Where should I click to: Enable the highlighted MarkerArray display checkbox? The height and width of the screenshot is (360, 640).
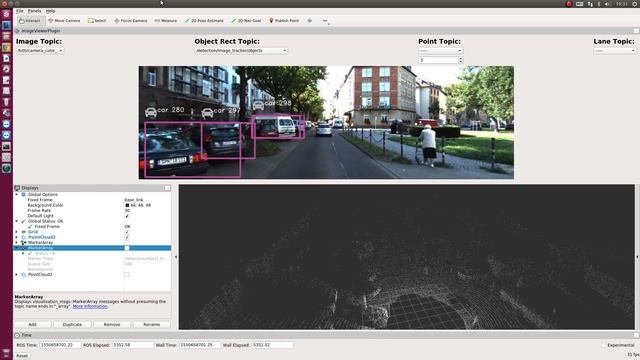(x=127, y=248)
